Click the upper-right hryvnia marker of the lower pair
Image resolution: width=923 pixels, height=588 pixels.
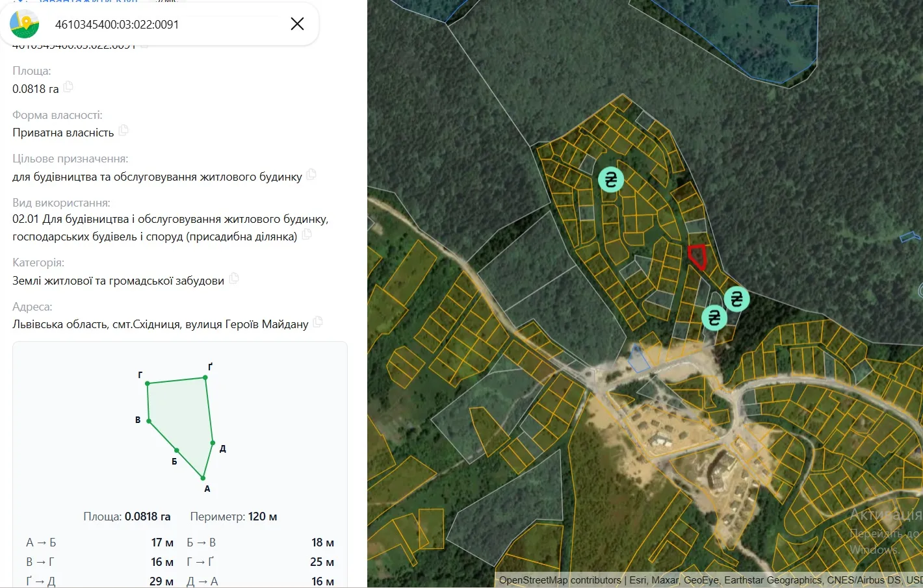pos(736,299)
